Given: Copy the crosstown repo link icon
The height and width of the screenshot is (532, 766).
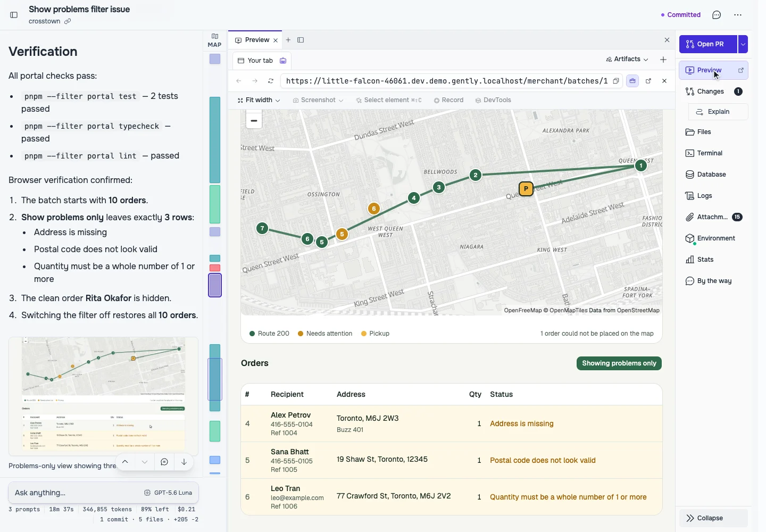Looking at the screenshot, I should click(x=68, y=21).
